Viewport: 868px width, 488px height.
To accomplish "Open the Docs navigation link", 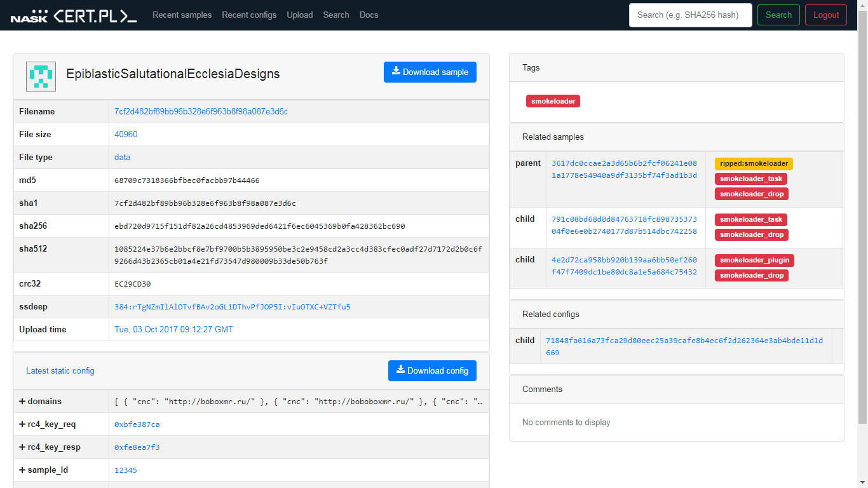I will [x=369, y=15].
